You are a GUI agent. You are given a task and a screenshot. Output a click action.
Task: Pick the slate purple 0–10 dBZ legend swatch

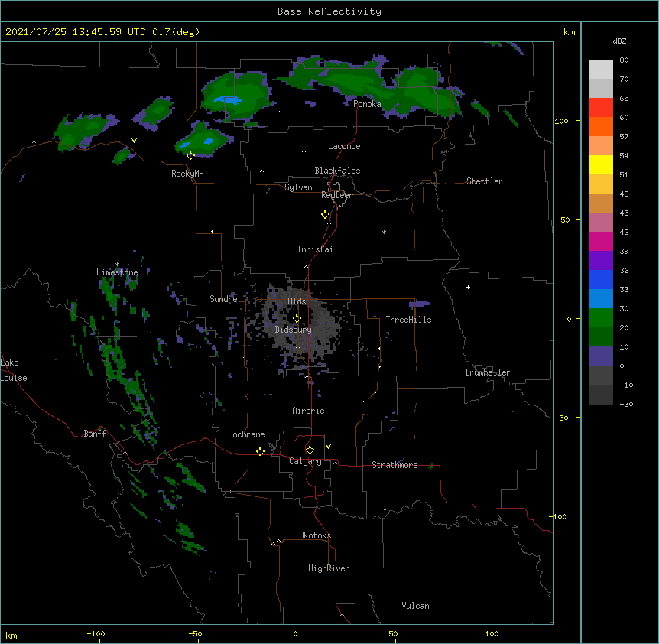click(601, 356)
